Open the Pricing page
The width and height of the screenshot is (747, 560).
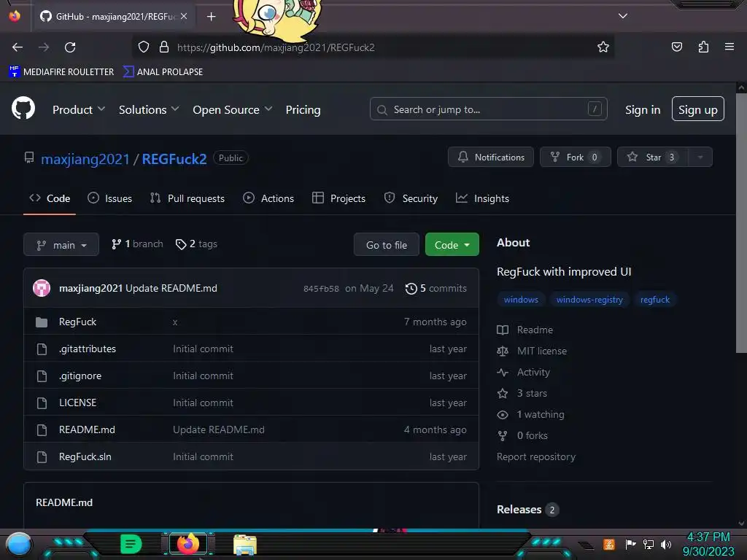tap(303, 109)
